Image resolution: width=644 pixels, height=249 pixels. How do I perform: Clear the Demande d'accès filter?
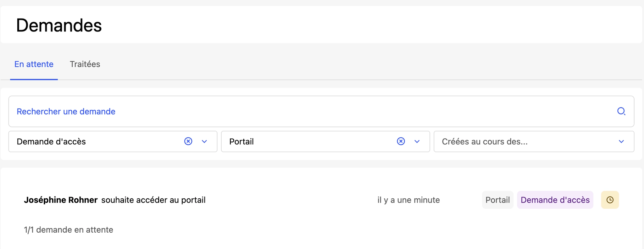click(188, 141)
